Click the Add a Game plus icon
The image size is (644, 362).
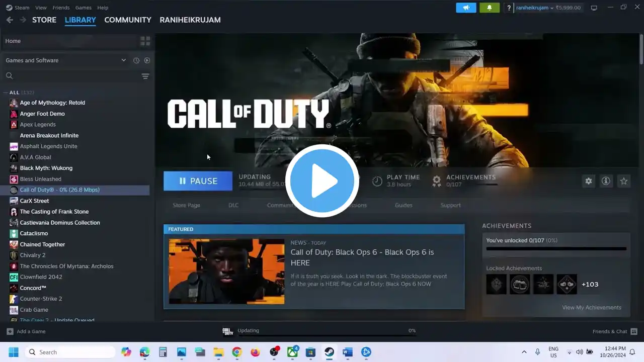(x=10, y=331)
